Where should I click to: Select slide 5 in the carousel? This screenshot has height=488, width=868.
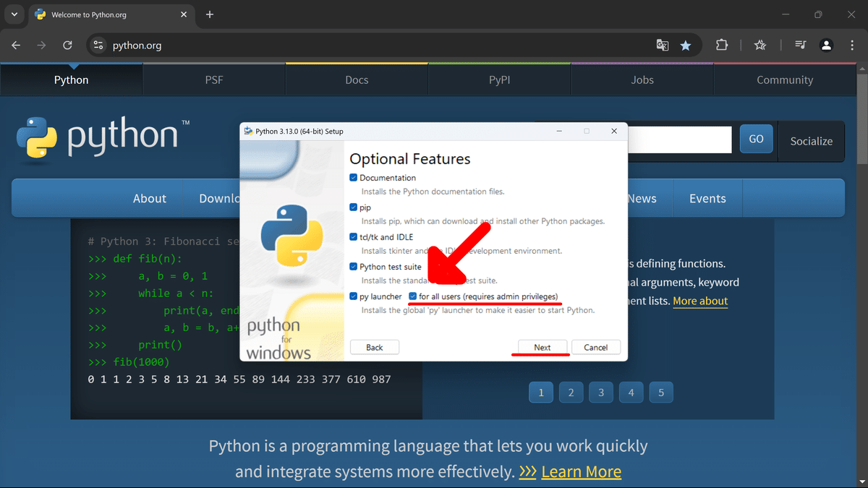point(661,393)
